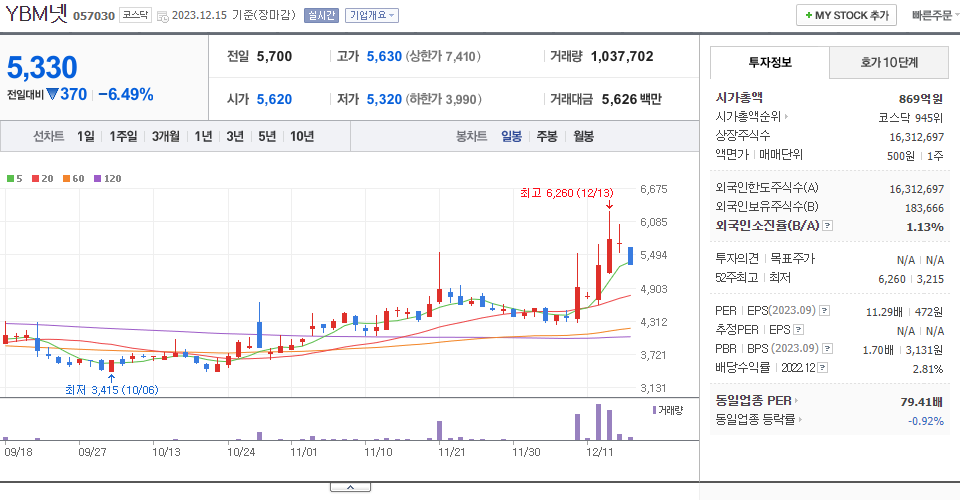Open help icon beside PER EPS(2023.09)
Screen dimensions: 960x500
[825, 311]
